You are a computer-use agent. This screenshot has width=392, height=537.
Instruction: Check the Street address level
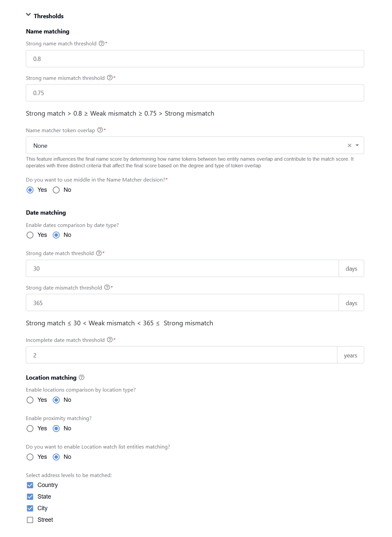tap(30, 520)
